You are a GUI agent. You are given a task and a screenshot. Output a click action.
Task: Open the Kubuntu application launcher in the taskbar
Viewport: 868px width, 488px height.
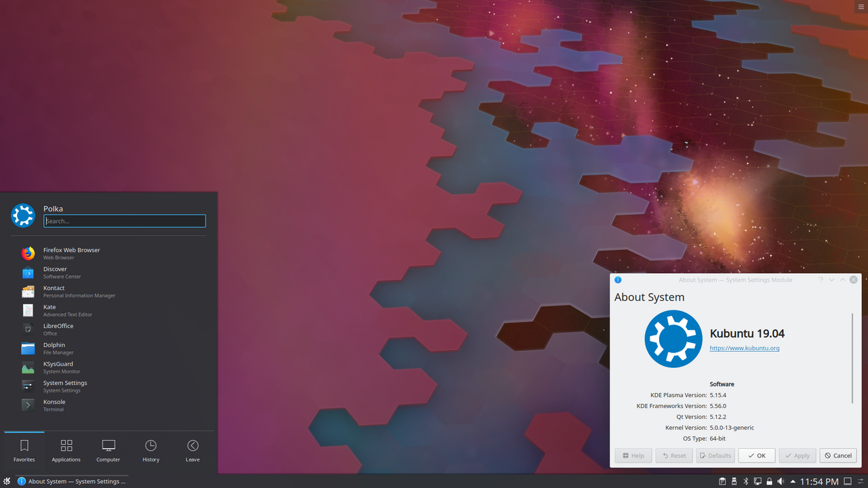coord(7,481)
